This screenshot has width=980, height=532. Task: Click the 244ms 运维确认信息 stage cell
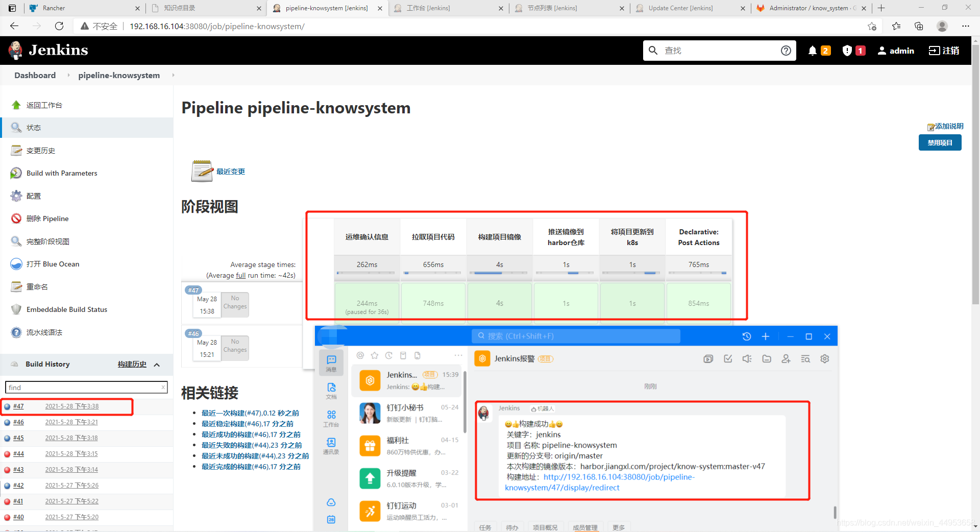point(367,303)
